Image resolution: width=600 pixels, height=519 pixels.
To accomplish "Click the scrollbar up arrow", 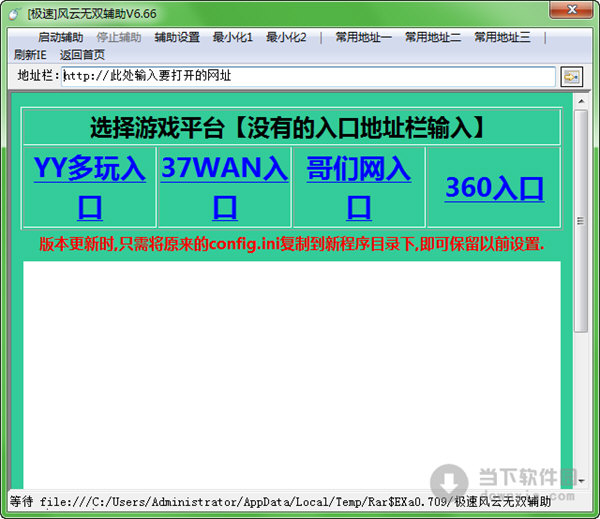I will (x=581, y=101).
